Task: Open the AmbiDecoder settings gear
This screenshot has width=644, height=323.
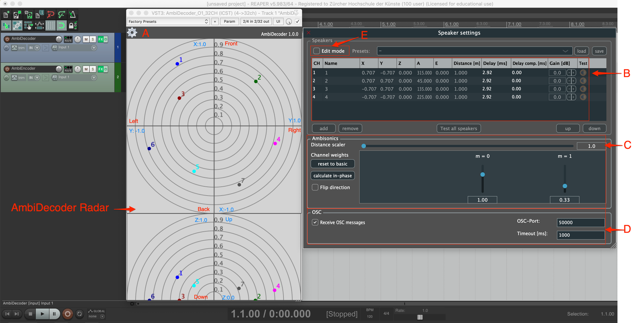Action: [132, 33]
